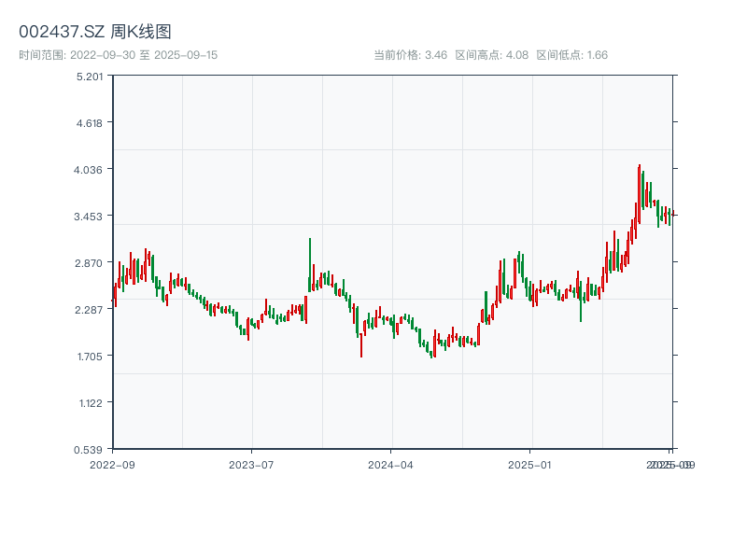Click the 当前价格 3.46 label
This screenshot has height=560, width=747.
[x=410, y=55]
